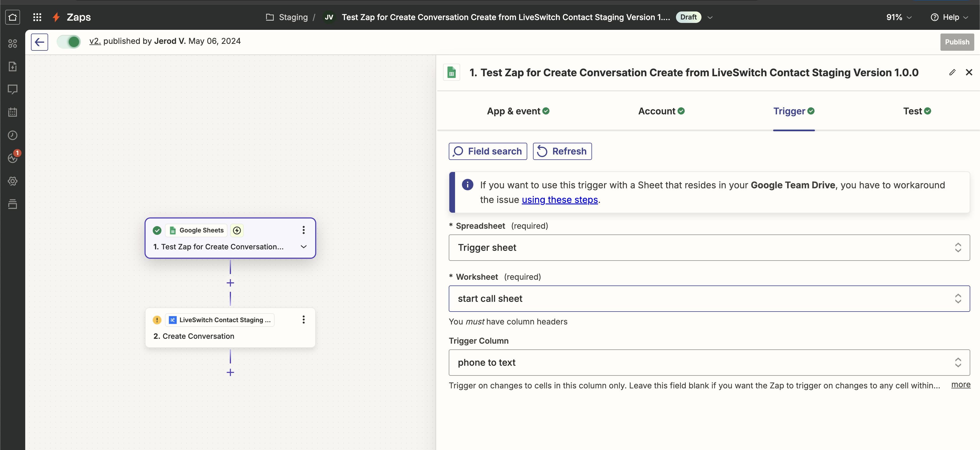Image resolution: width=980 pixels, height=450 pixels.
Task: Add a step after Create Conversation
Action: tap(230, 372)
